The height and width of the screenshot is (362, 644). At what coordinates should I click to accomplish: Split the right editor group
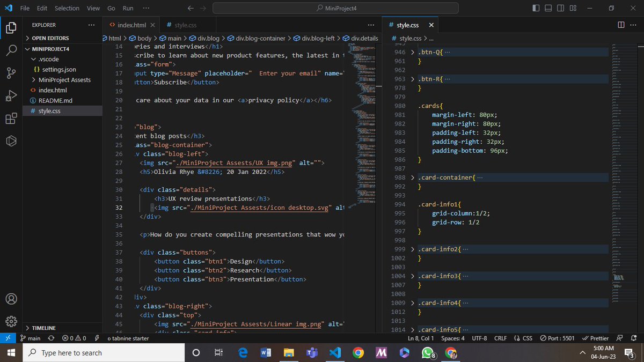(621, 25)
